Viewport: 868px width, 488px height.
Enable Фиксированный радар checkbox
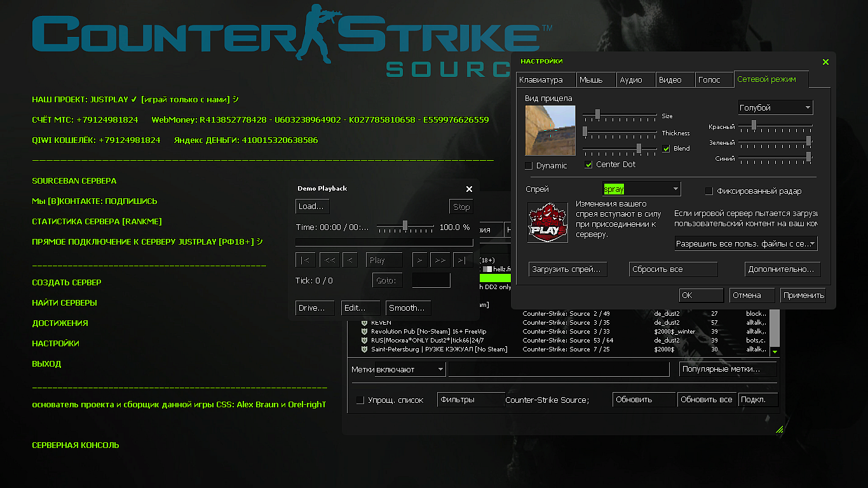(709, 191)
